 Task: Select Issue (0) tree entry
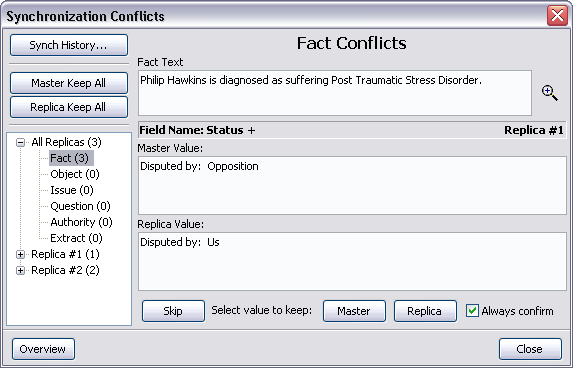(72, 190)
